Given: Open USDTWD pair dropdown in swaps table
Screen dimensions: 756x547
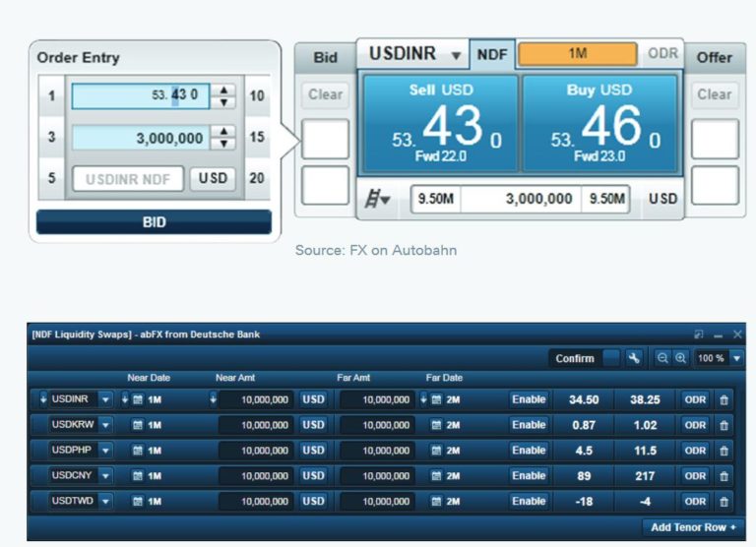Looking at the screenshot, I should click(x=105, y=502).
